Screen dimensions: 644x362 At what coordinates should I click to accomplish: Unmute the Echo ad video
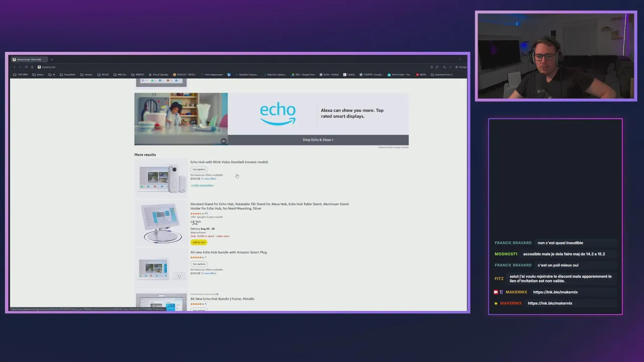click(x=223, y=141)
